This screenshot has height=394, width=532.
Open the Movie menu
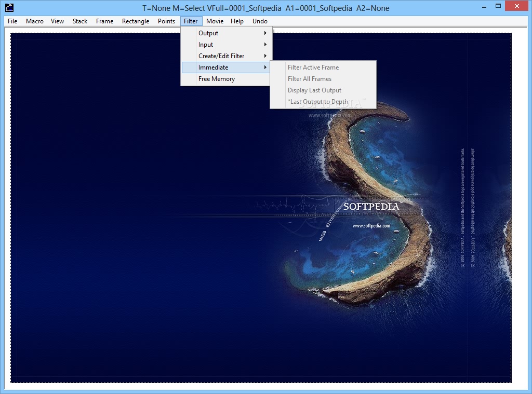point(215,21)
